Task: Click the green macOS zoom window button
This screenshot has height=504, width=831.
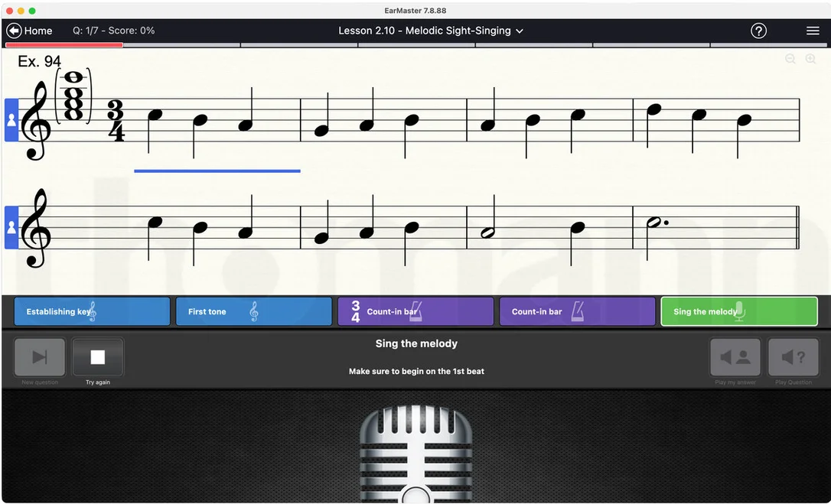Action: (32, 11)
